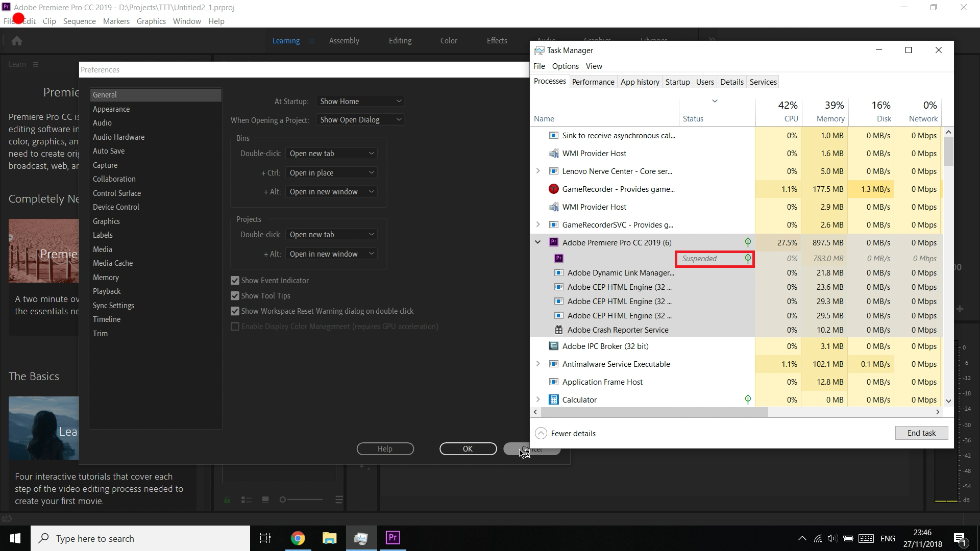
Task: Click Task Manager vertical scrollbar thumb
Action: pyautogui.click(x=948, y=152)
